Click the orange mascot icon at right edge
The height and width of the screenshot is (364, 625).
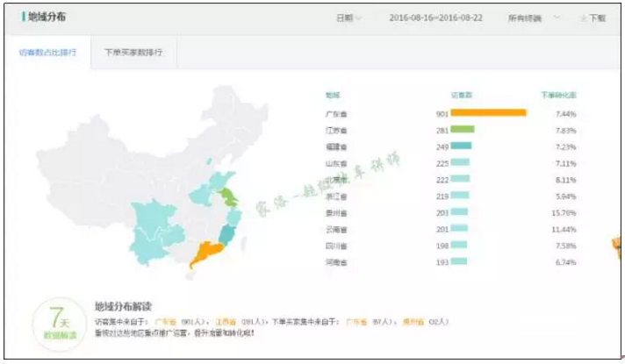click(618, 246)
